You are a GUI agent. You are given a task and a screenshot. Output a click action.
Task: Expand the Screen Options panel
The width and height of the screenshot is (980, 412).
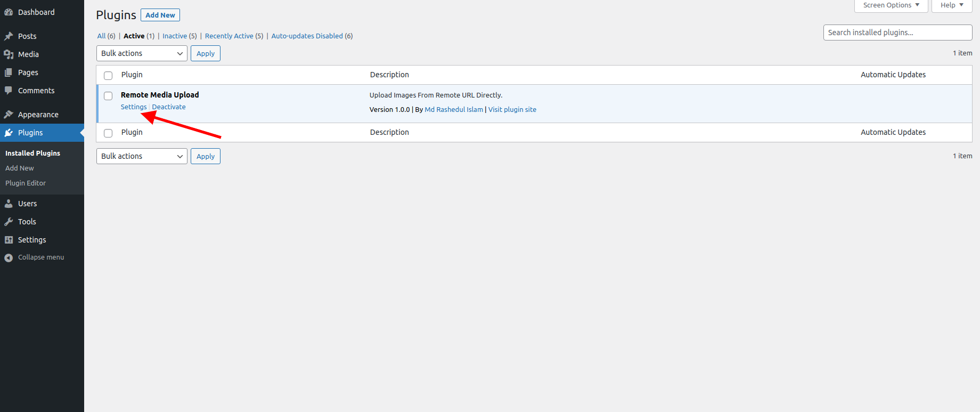[x=891, y=5]
